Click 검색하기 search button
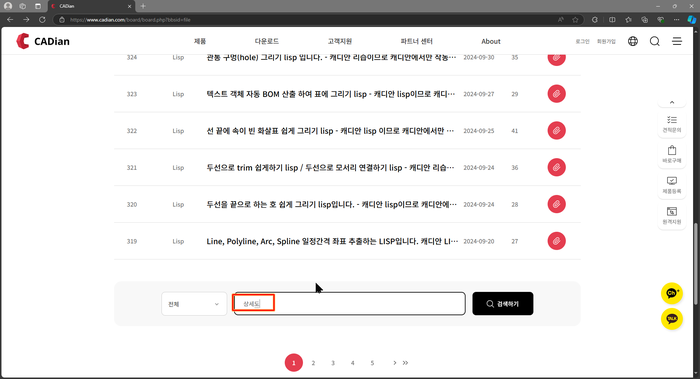 click(503, 304)
